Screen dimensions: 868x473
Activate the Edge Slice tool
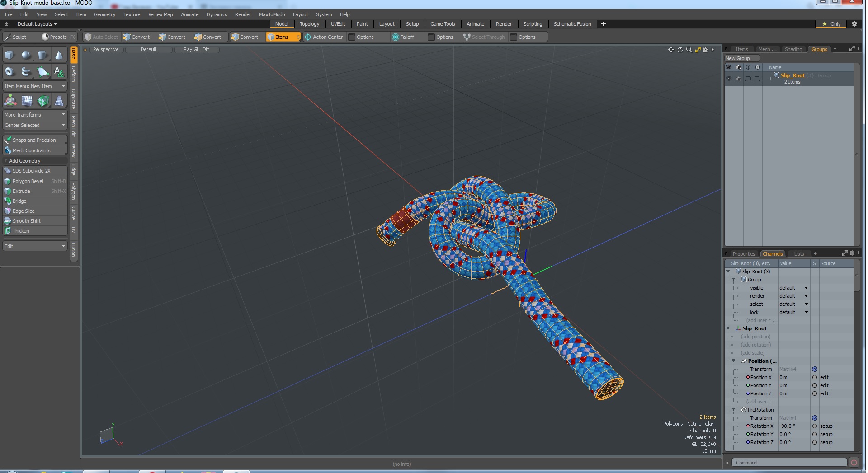[35, 211]
